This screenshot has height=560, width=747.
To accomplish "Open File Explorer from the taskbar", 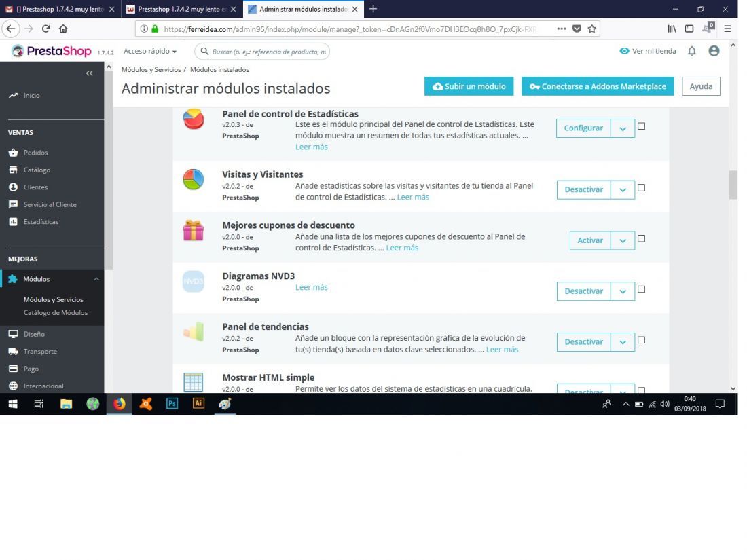I will tap(67, 405).
